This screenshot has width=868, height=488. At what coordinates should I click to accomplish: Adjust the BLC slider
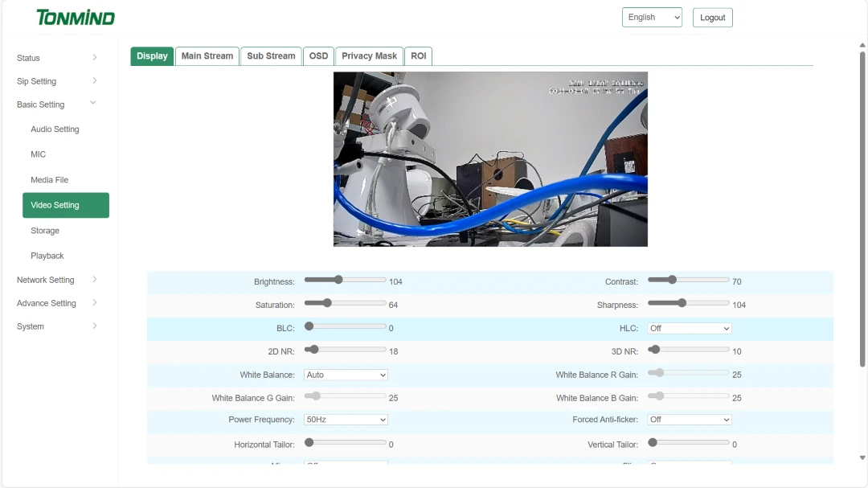345,326
